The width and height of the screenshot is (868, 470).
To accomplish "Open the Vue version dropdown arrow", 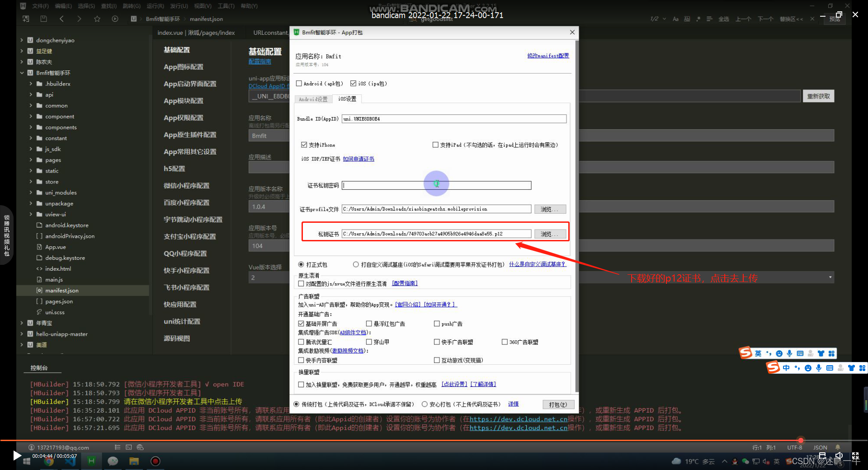I will (830, 277).
